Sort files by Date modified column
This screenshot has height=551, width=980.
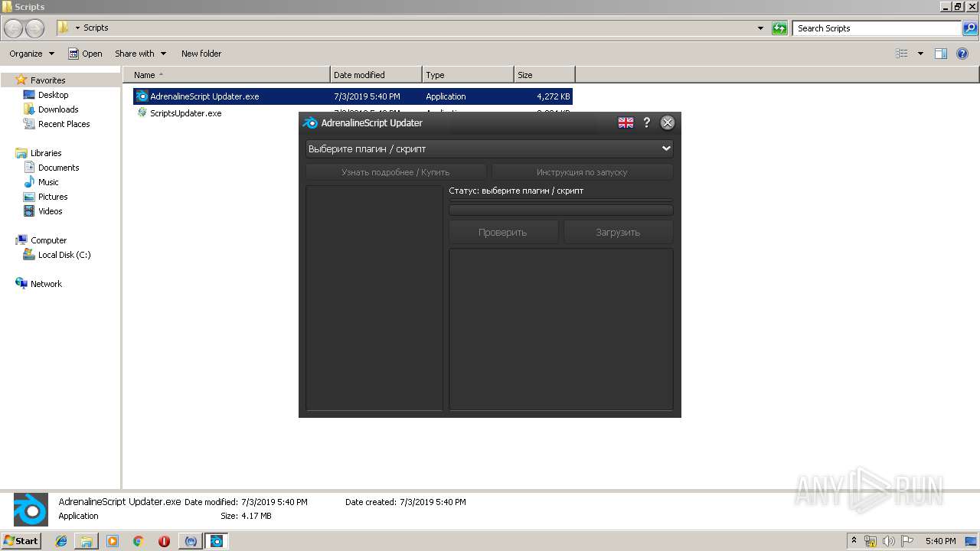pos(376,75)
